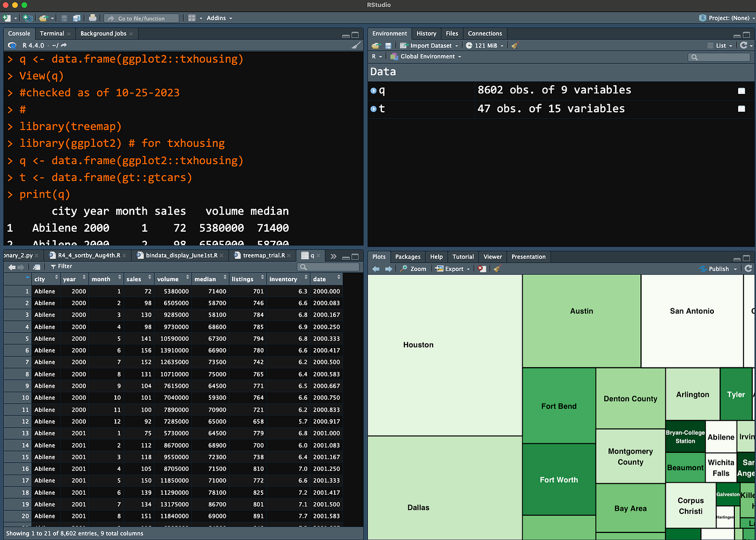
Task: Switch to Background Jobs tab
Action: coord(103,33)
